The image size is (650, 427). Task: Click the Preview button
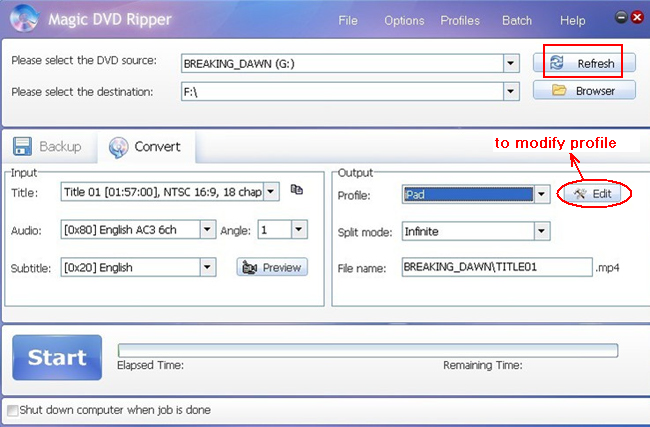point(272,267)
